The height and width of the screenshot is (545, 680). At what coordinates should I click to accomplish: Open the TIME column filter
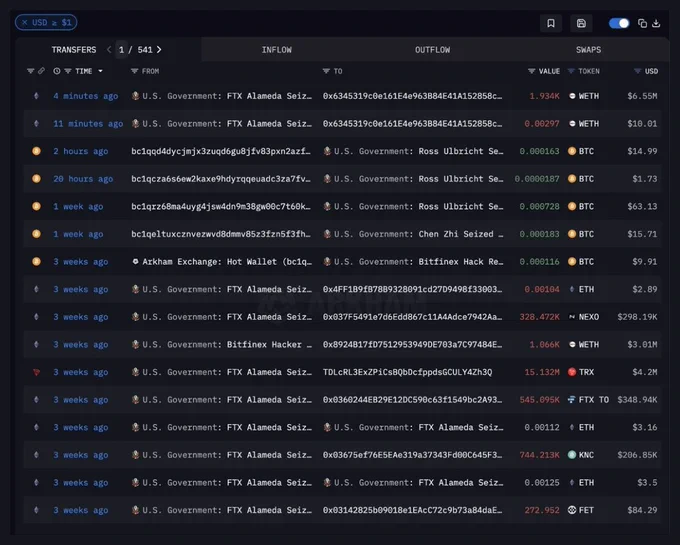(x=68, y=71)
